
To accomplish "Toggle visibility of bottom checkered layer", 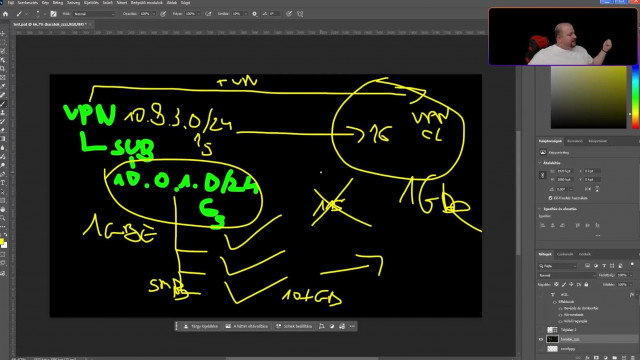I will (x=541, y=349).
